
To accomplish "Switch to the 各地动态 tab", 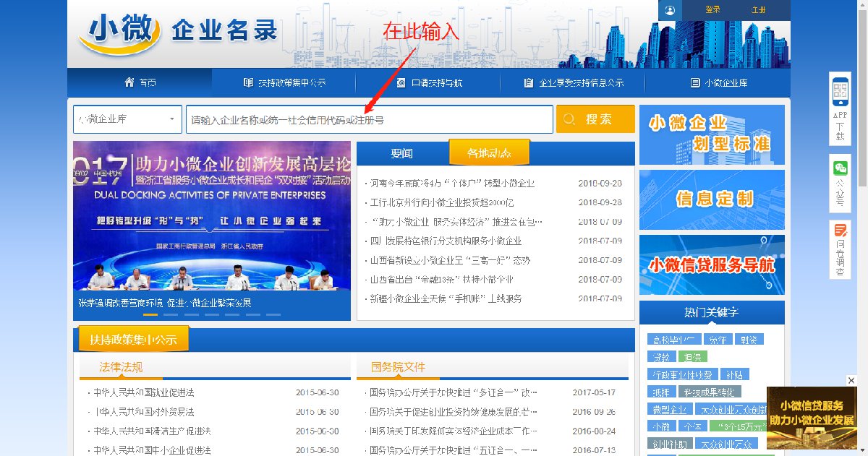I will point(489,152).
